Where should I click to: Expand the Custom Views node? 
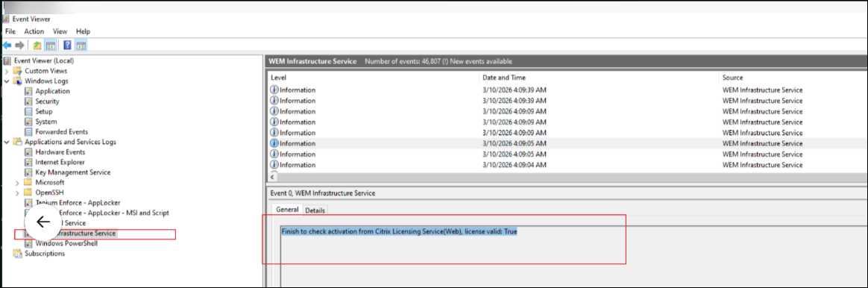pos(7,71)
